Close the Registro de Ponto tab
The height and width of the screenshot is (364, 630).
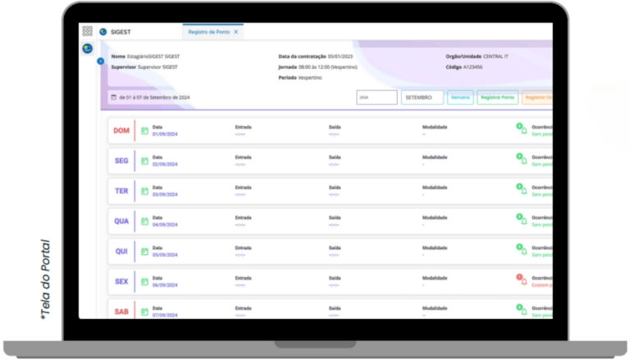click(236, 32)
